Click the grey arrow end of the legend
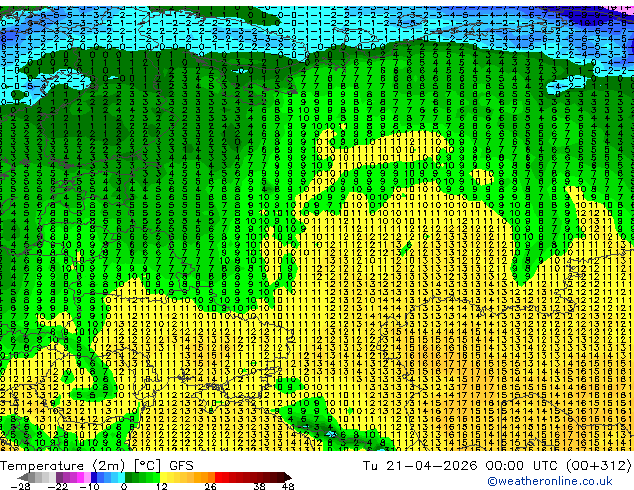The image size is (634, 490). (23, 477)
